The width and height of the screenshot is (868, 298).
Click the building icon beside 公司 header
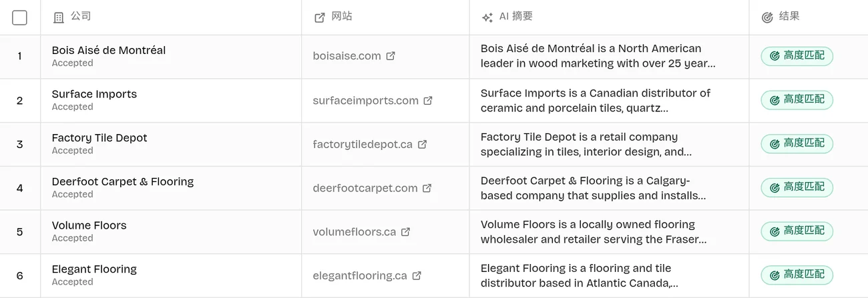[59, 18]
